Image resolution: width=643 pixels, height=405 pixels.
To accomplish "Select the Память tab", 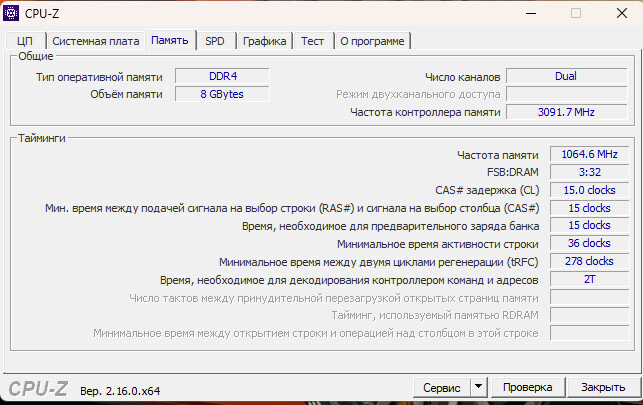I will click(169, 40).
